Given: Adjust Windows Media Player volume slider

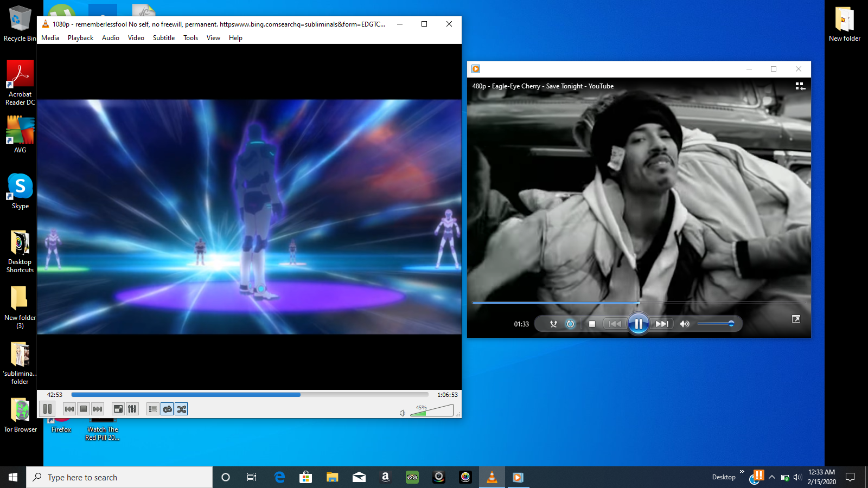Looking at the screenshot, I should tap(716, 324).
